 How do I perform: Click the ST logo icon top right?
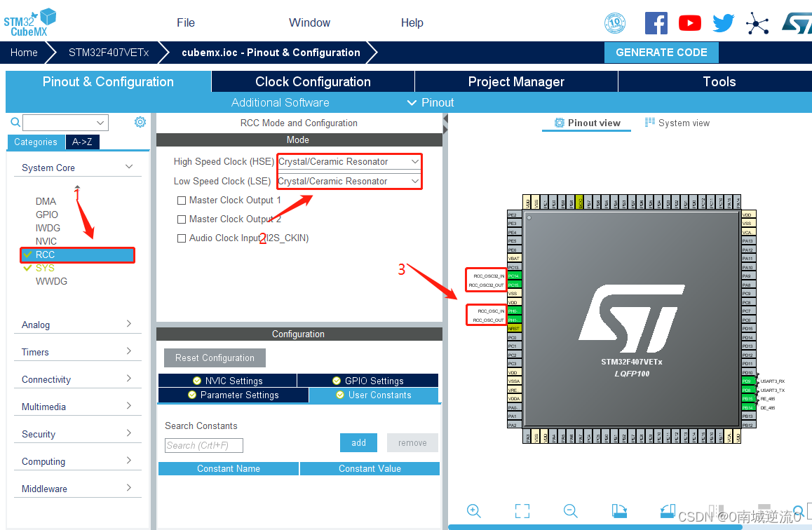click(x=798, y=22)
